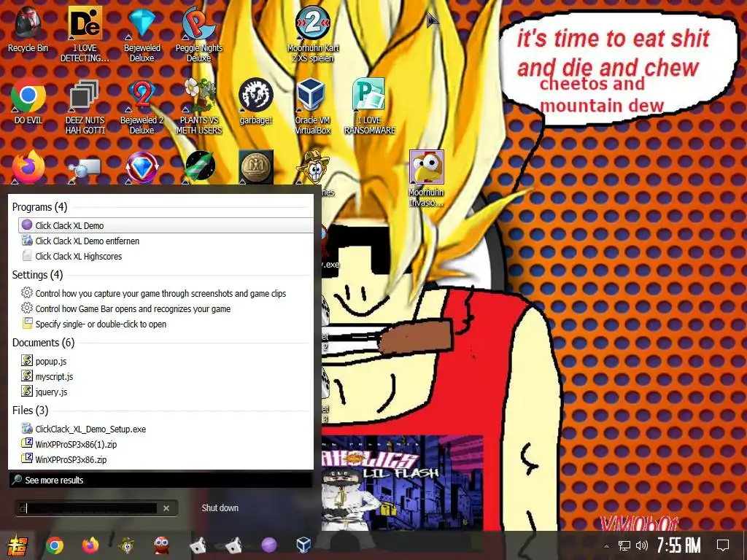Open the bronze coin desktop icon
Screen dimensions: 747x560
click(x=256, y=167)
